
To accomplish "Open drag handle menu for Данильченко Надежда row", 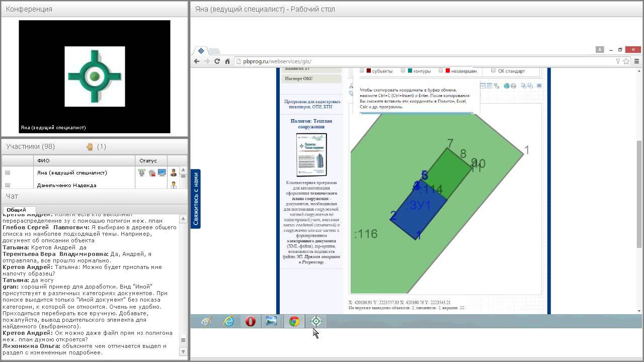I will [x=8, y=185].
